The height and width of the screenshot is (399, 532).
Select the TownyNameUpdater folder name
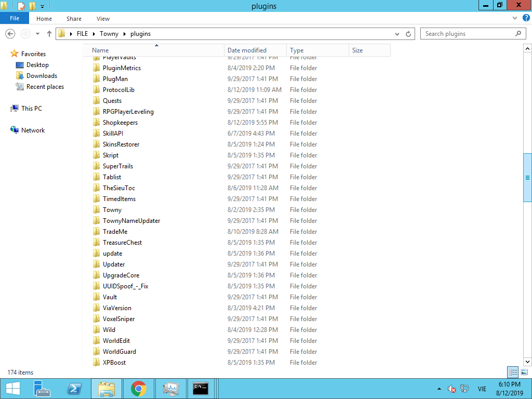(131, 220)
